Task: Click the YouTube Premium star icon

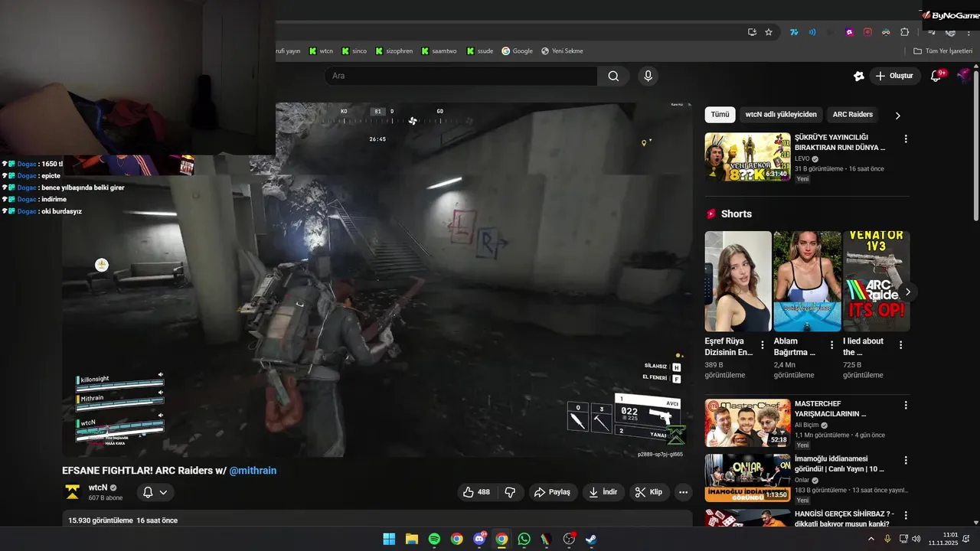Action: (859, 76)
